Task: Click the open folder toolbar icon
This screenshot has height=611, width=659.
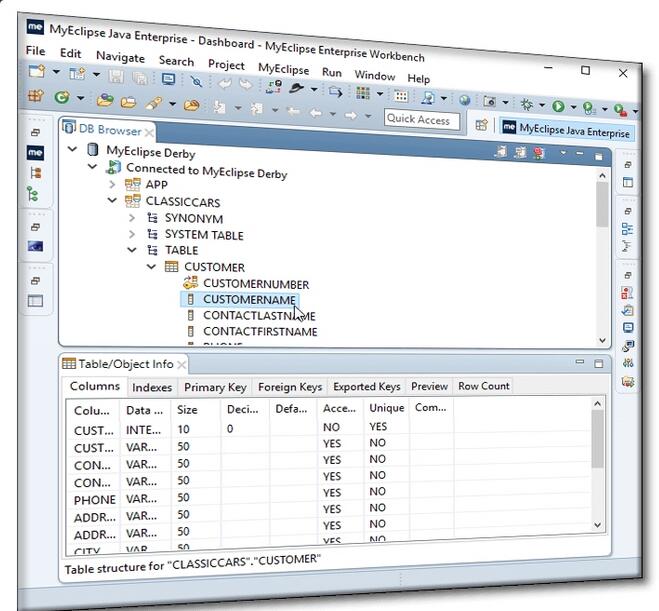Action: point(128,102)
